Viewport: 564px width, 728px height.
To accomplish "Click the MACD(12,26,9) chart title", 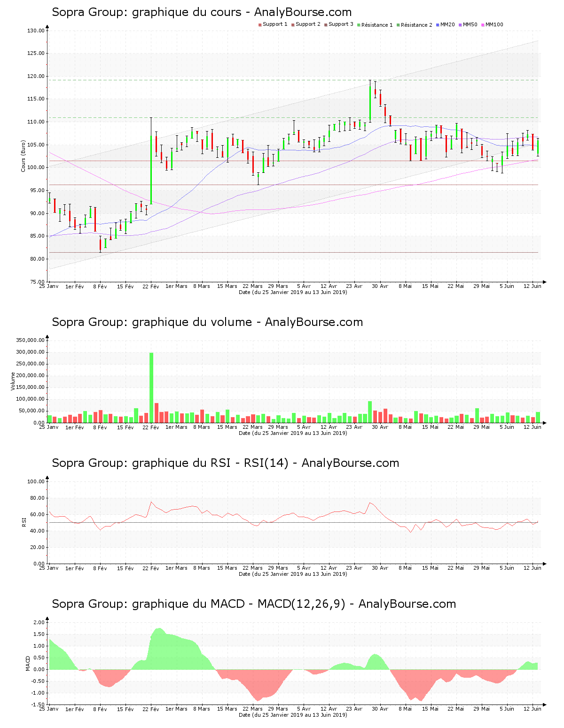I will tap(254, 604).
